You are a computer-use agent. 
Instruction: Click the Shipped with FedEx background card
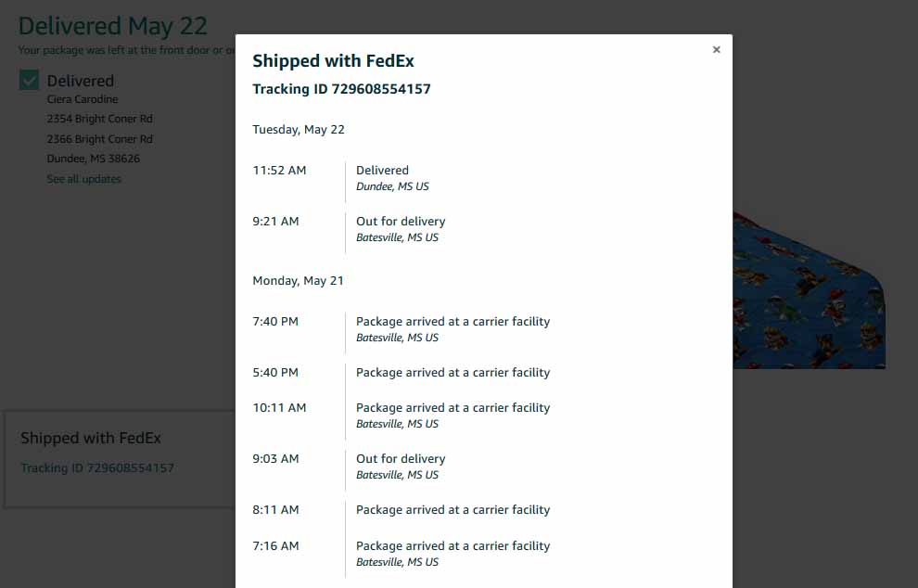pos(120,459)
